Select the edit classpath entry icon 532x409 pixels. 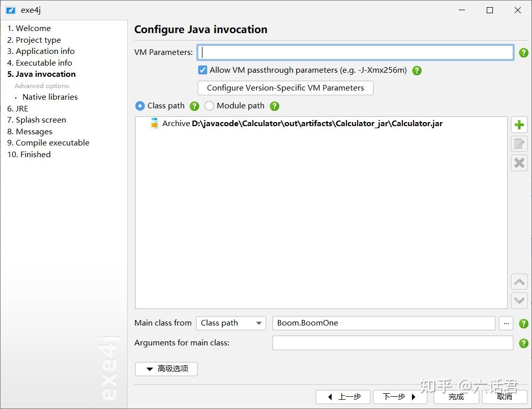(519, 143)
